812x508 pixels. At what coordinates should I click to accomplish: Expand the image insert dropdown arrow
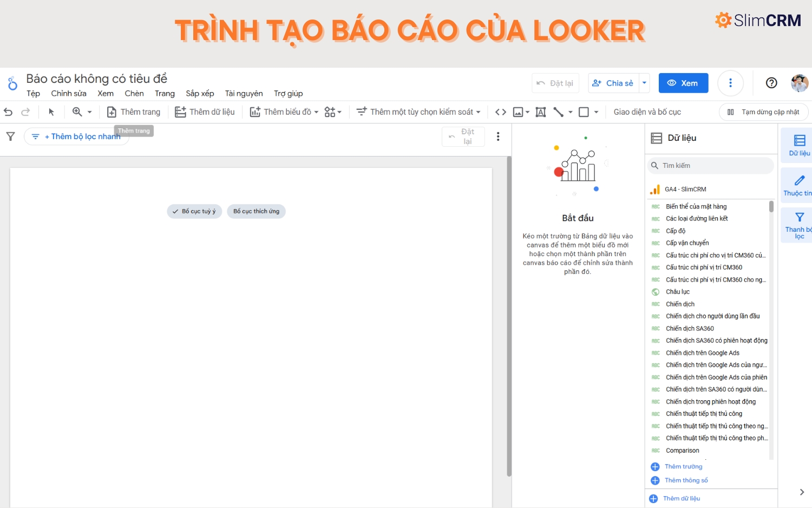(527, 112)
